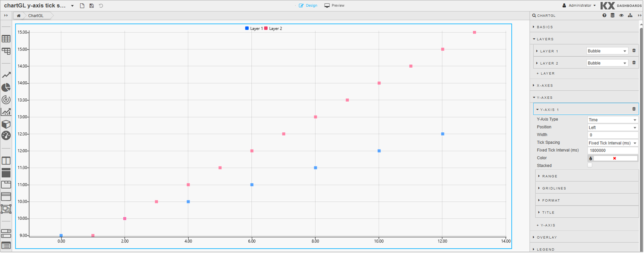Add a new layer with + Layer
This screenshot has width=644, height=253.
(x=546, y=74)
